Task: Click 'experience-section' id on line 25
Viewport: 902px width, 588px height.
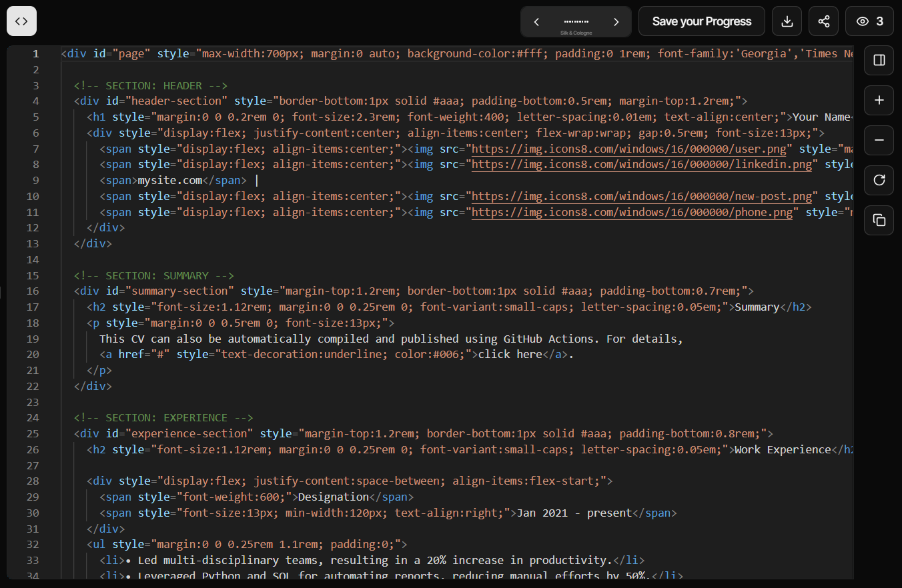Action: click(189, 433)
